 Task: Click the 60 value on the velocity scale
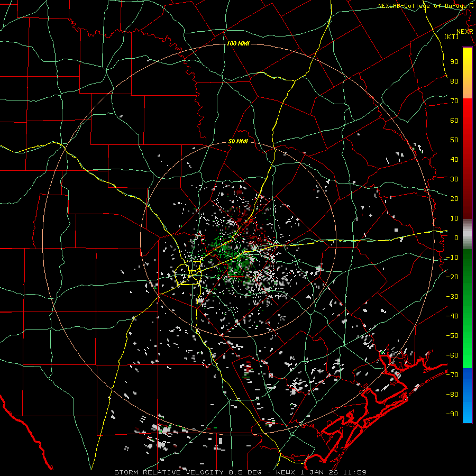454,120
